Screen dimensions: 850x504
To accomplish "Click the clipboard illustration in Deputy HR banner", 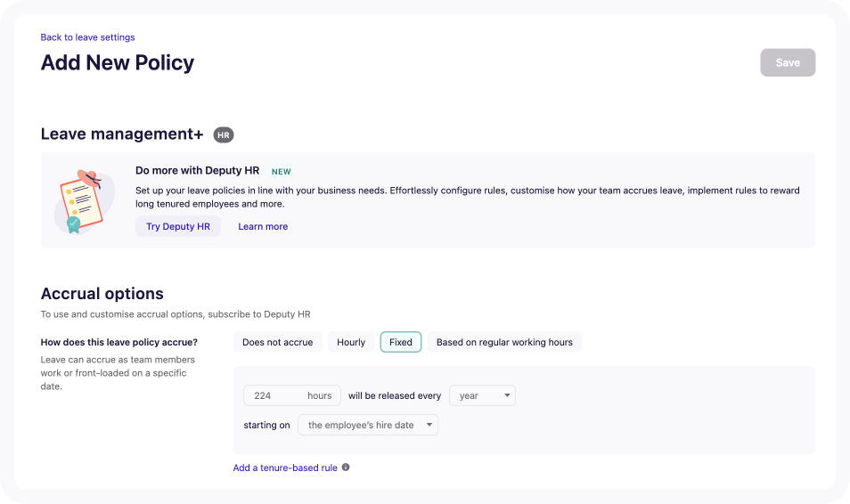I will pos(84,201).
